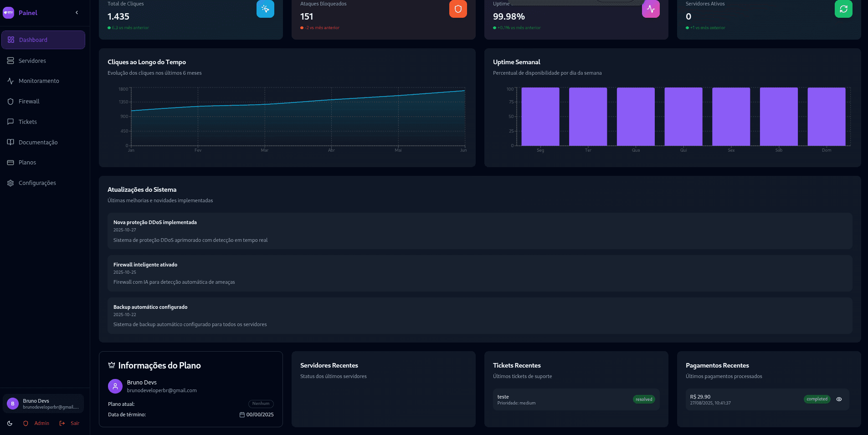
Task: Click the crown icon beside Informações do Plano
Action: (x=112, y=364)
